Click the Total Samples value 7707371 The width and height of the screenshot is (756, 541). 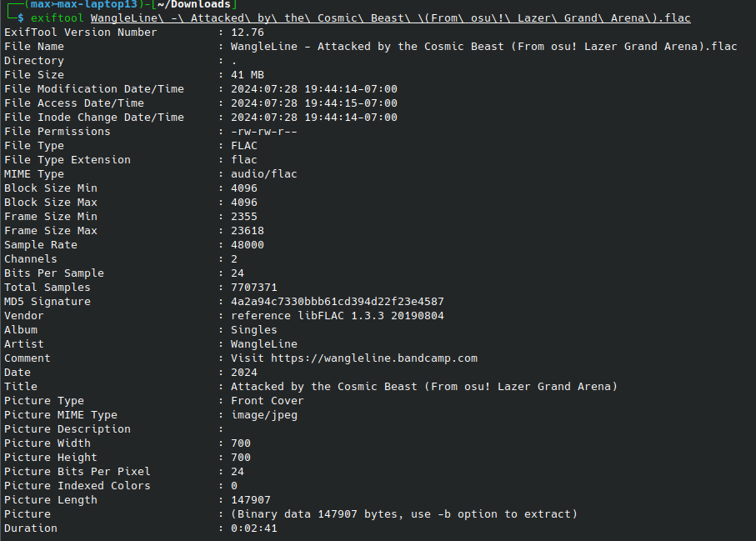click(x=253, y=288)
